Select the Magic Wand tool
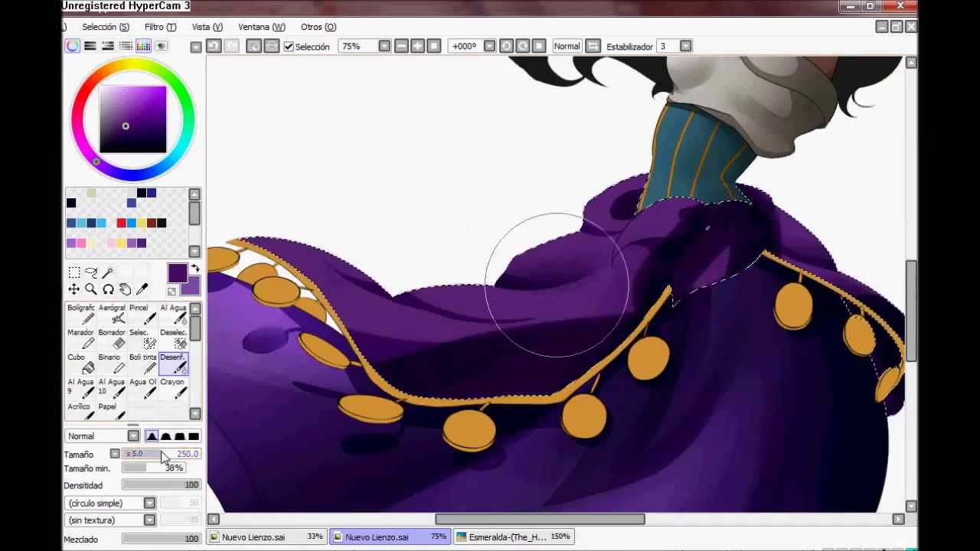The width and height of the screenshot is (980, 551). [x=108, y=272]
